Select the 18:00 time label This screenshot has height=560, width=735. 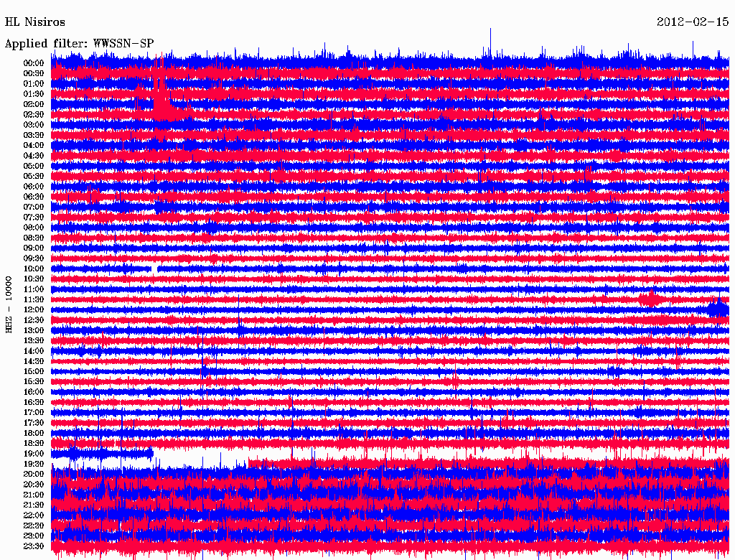[x=34, y=434]
